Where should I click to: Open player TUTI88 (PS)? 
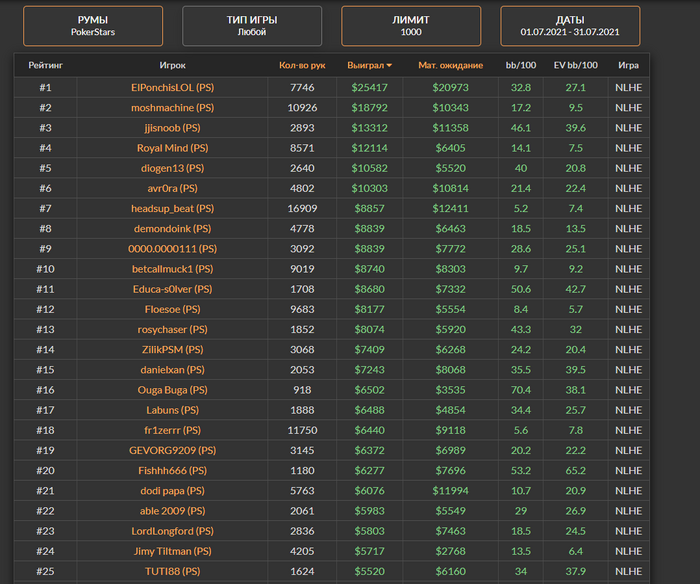(172, 571)
